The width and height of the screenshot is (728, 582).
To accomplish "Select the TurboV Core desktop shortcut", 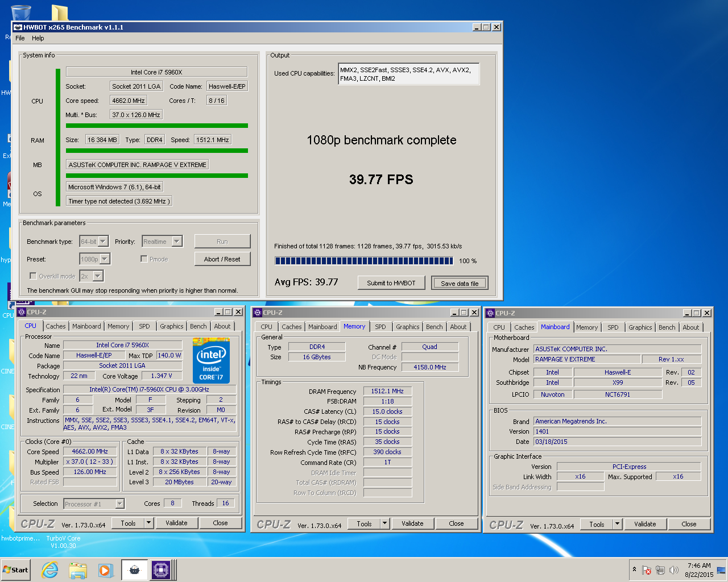I will pyautogui.click(x=63, y=542).
